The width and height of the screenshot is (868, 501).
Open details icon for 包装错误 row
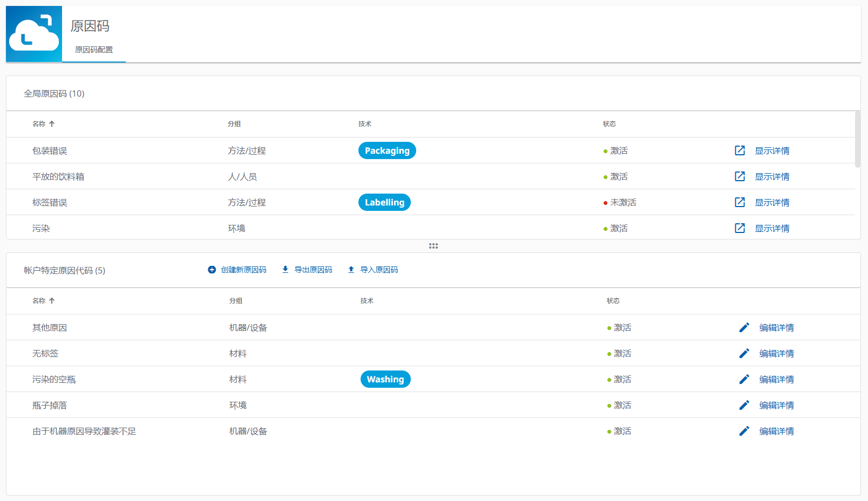[740, 150]
